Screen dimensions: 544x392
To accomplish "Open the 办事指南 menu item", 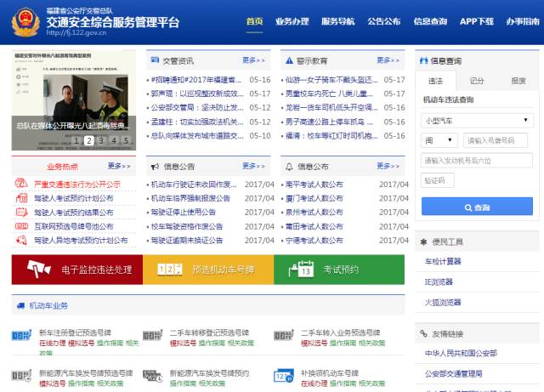I will click(523, 21).
